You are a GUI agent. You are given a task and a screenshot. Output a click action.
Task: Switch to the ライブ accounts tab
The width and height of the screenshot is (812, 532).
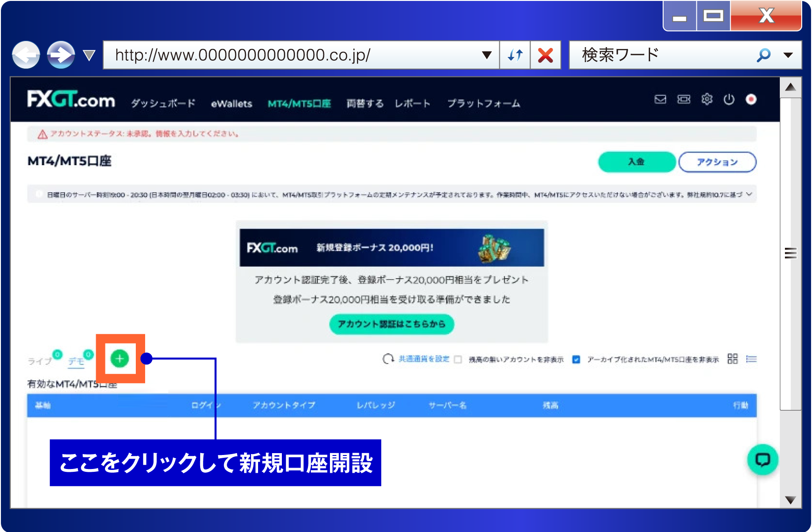pyautogui.click(x=40, y=361)
